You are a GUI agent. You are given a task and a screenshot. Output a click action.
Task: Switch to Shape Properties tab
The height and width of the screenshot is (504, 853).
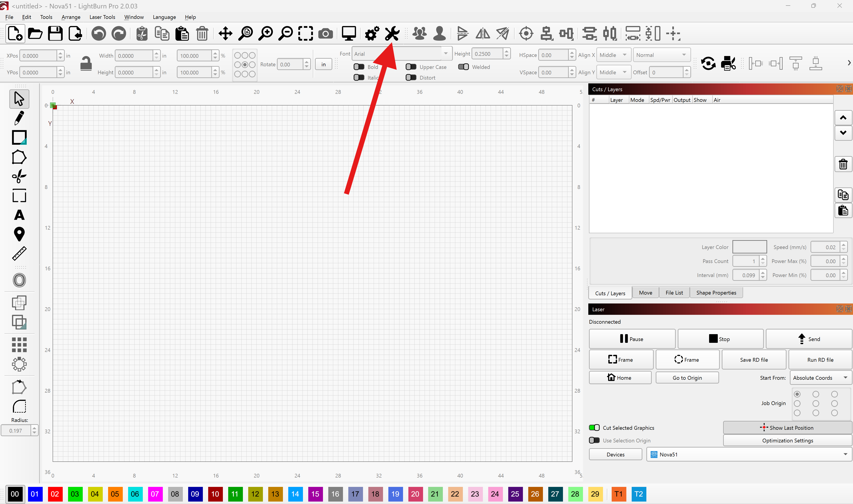coord(716,293)
